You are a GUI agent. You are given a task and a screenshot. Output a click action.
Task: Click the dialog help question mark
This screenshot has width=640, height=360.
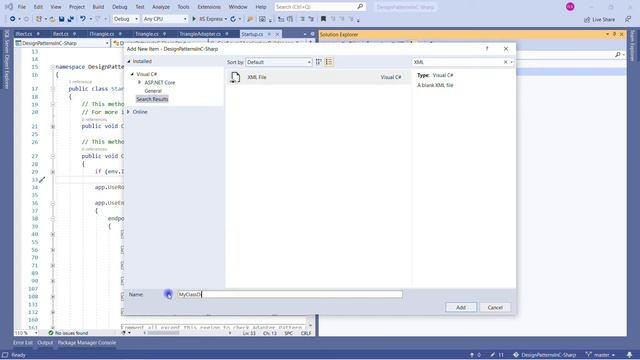click(487, 49)
